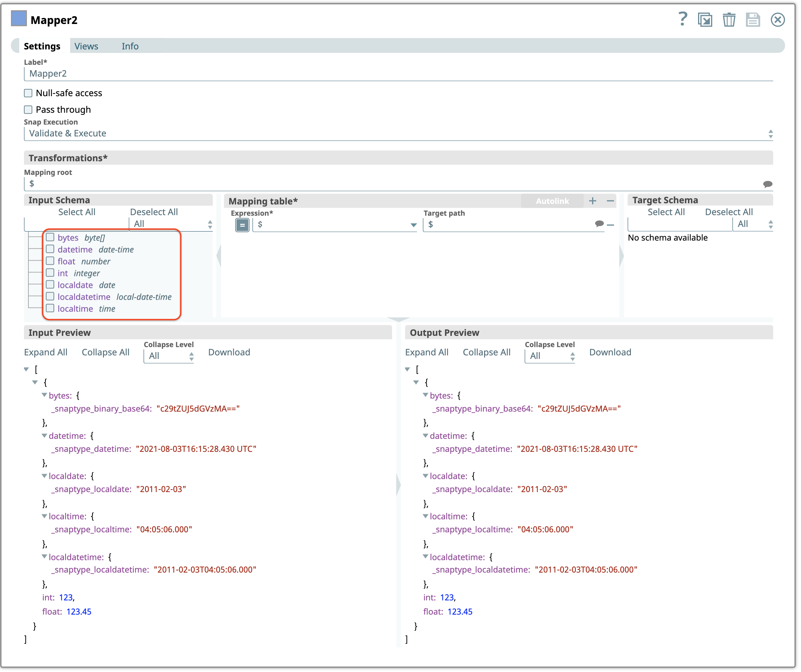Switch to the Info tab
Image resolution: width=801 pixels, height=672 pixels.
point(130,46)
